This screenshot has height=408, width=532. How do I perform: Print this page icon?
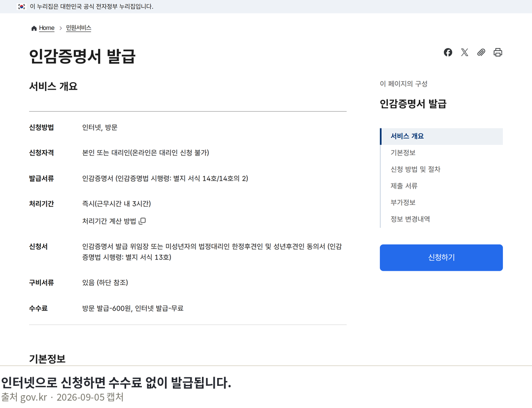coord(498,52)
